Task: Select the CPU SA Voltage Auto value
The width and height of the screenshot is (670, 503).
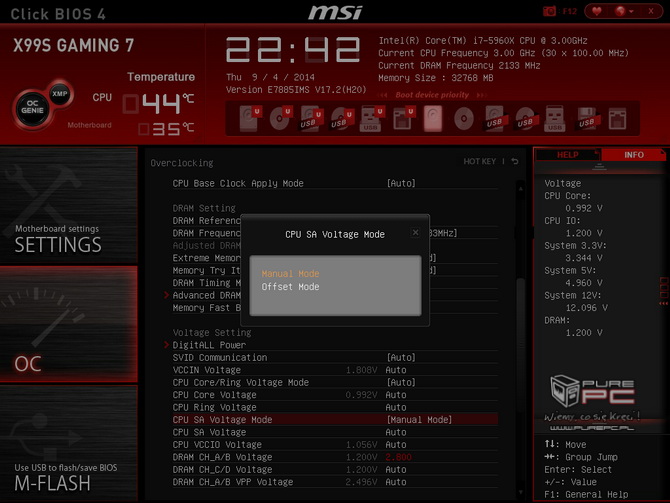Action: (x=396, y=432)
